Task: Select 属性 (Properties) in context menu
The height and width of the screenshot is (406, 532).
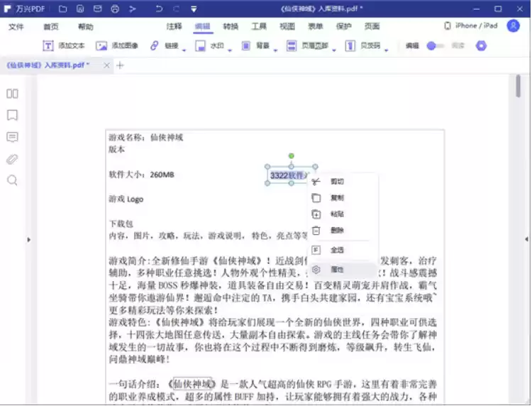Action: [337, 270]
